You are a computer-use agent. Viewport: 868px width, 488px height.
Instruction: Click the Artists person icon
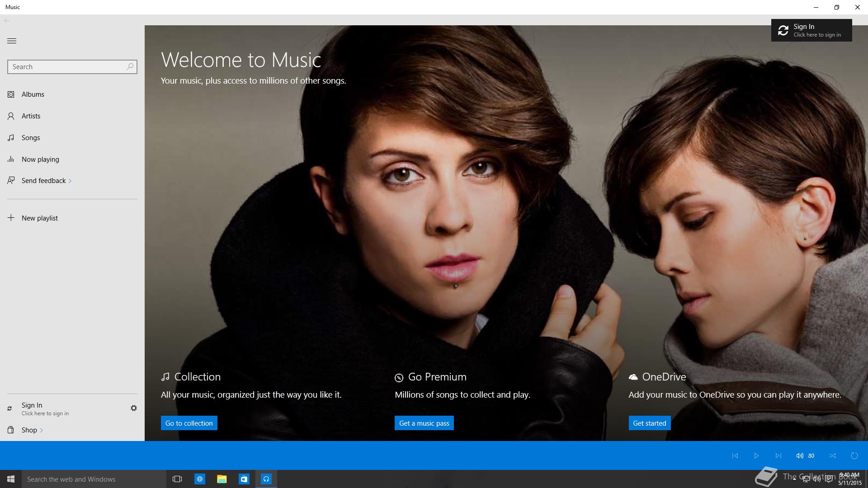[11, 116]
